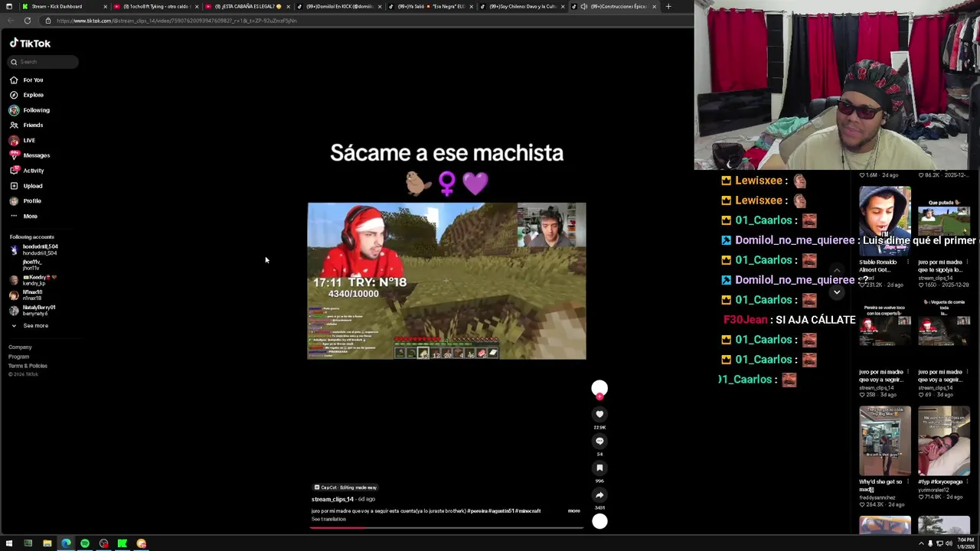
Task: Focus the TikTok search field
Action: (43, 62)
